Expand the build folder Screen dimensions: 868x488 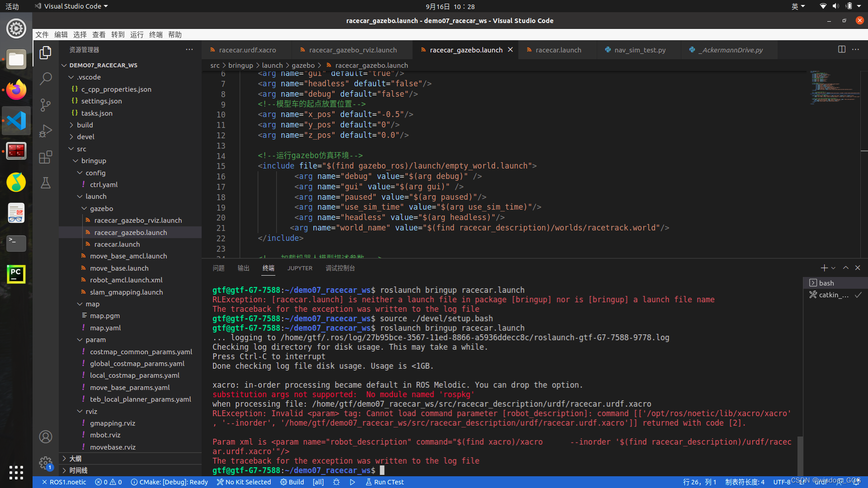[85, 125]
